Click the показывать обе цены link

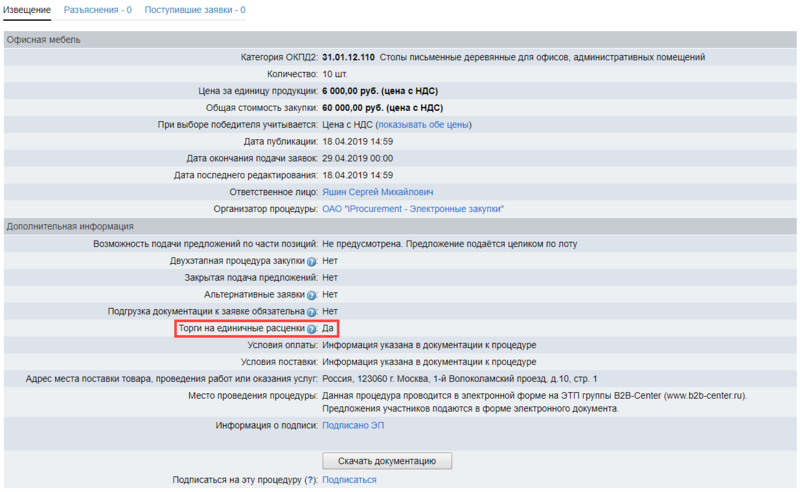pos(423,125)
